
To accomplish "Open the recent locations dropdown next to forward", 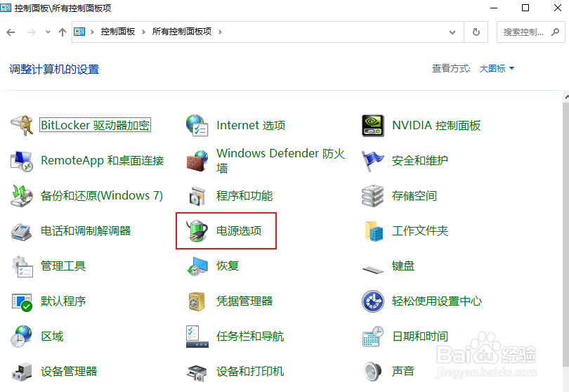I will point(48,32).
